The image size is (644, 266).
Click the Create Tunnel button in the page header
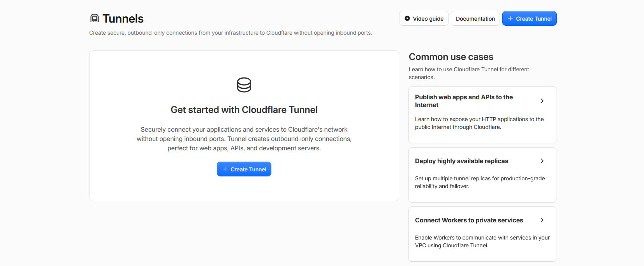530,18
